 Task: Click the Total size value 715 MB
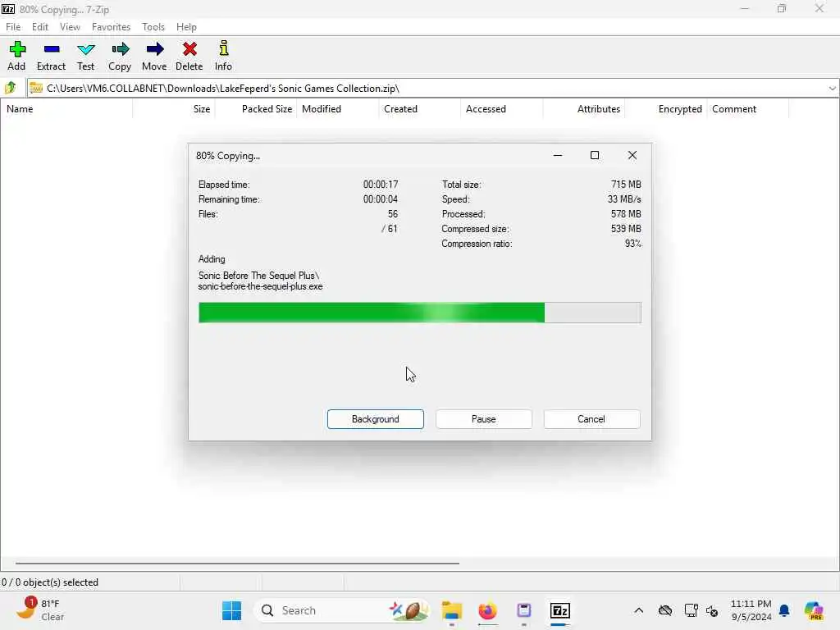[x=626, y=185]
